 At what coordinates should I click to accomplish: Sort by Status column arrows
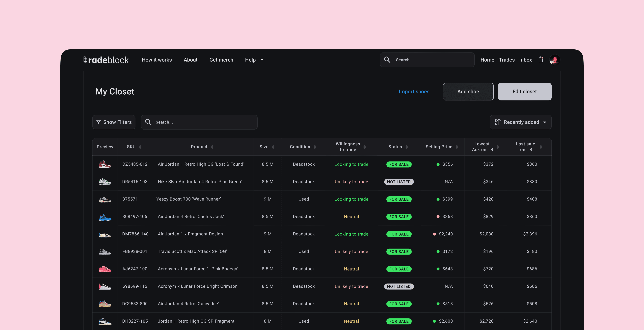[407, 147]
